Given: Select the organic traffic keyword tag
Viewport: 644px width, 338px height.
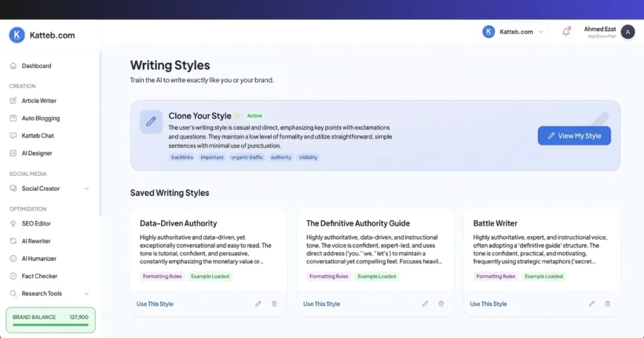Looking at the screenshot, I should tap(247, 157).
